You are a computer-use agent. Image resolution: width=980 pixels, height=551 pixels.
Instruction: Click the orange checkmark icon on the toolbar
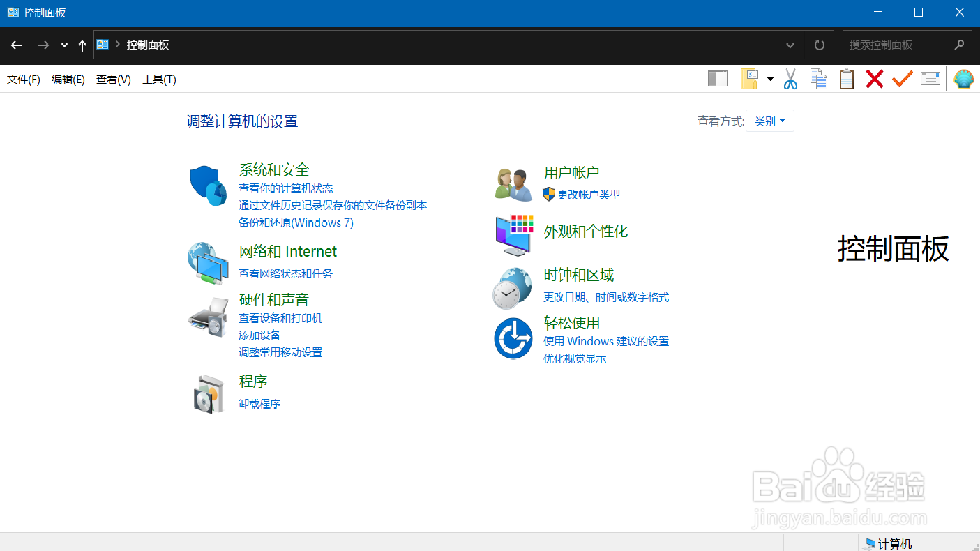[x=902, y=79]
